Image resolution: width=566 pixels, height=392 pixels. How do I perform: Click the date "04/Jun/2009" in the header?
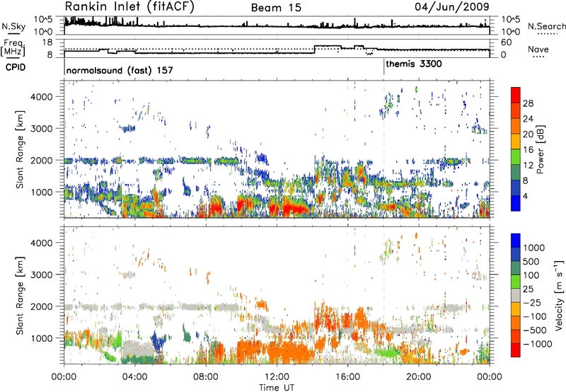click(x=452, y=6)
